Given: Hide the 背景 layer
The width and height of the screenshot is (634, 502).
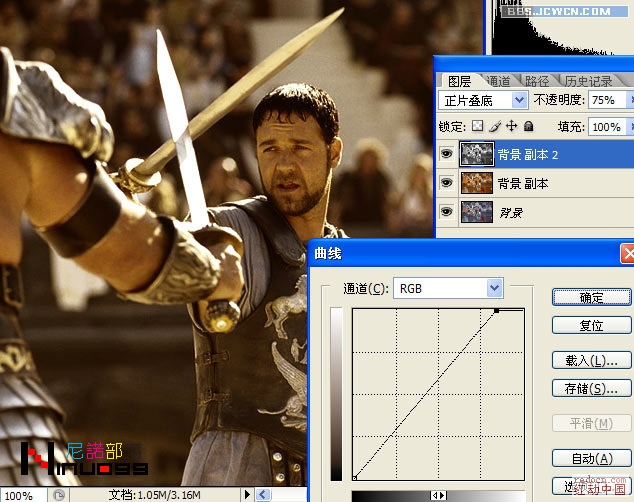Looking at the screenshot, I should point(446,211).
